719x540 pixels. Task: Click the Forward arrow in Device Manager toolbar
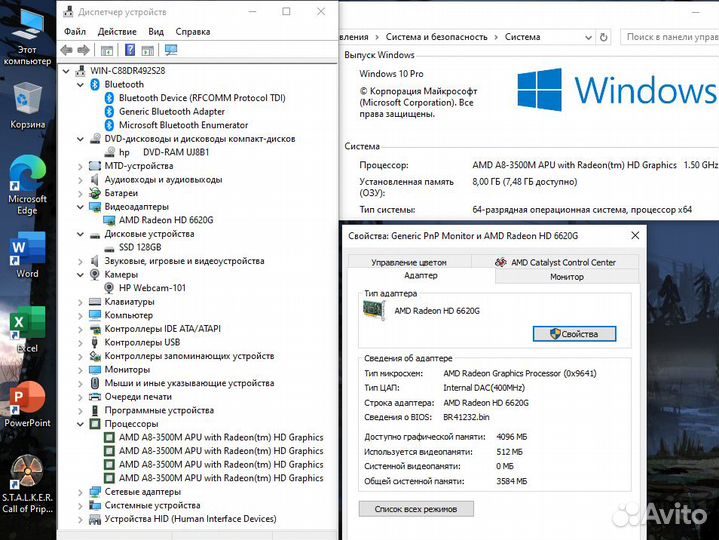(83, 50)
